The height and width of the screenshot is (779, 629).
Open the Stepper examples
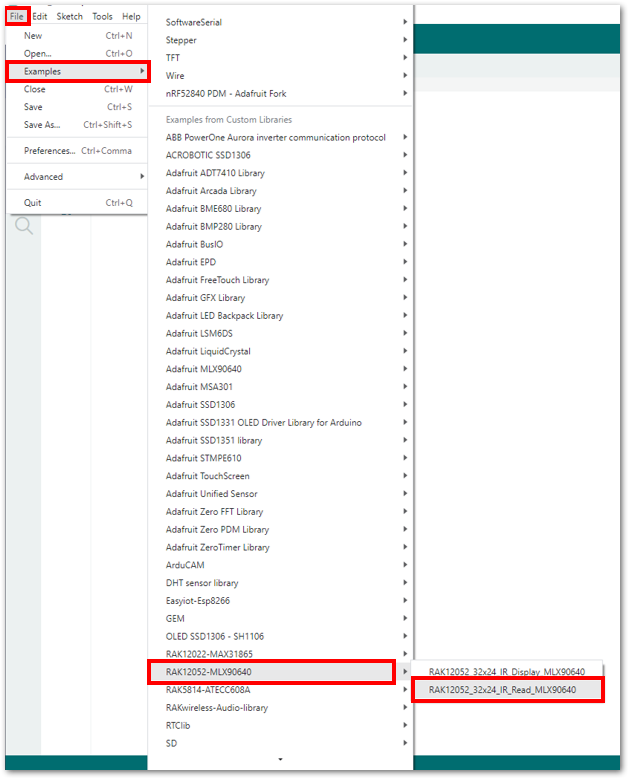point(281,40)
